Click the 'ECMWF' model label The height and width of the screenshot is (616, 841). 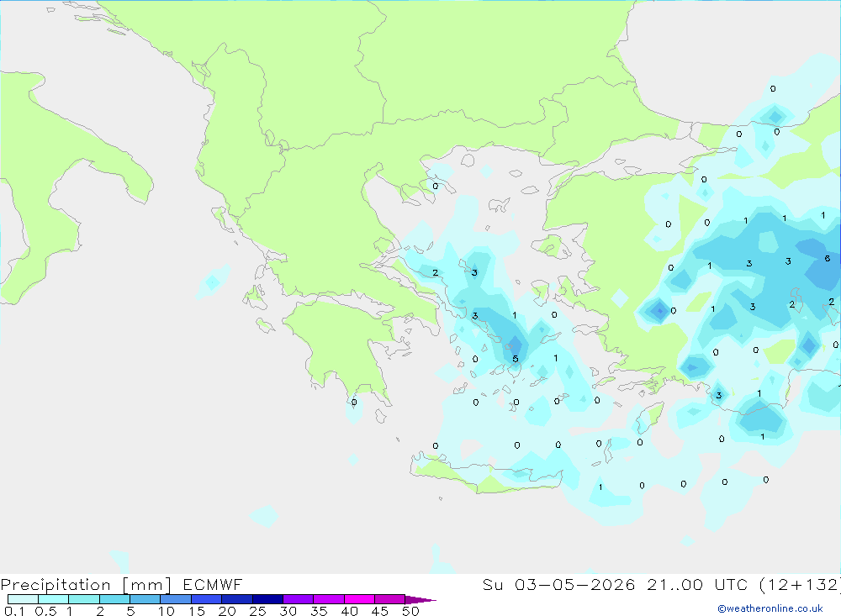213,585
